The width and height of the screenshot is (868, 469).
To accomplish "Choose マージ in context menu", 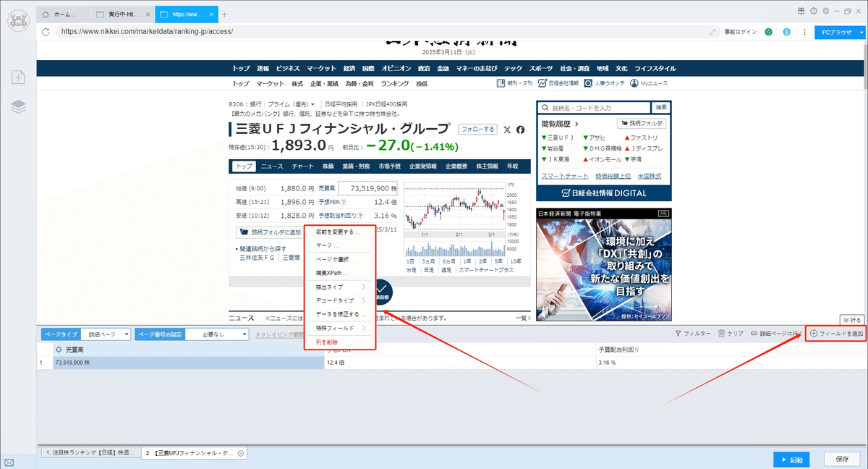I will [327, 245].
